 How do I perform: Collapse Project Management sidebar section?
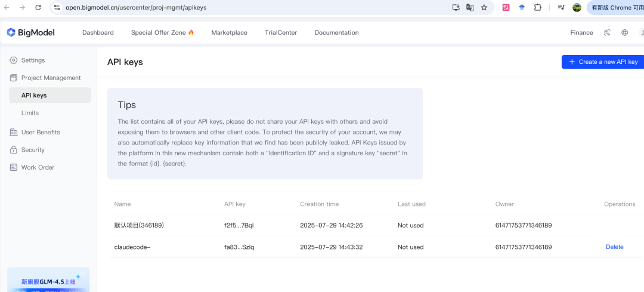point(50,78)
